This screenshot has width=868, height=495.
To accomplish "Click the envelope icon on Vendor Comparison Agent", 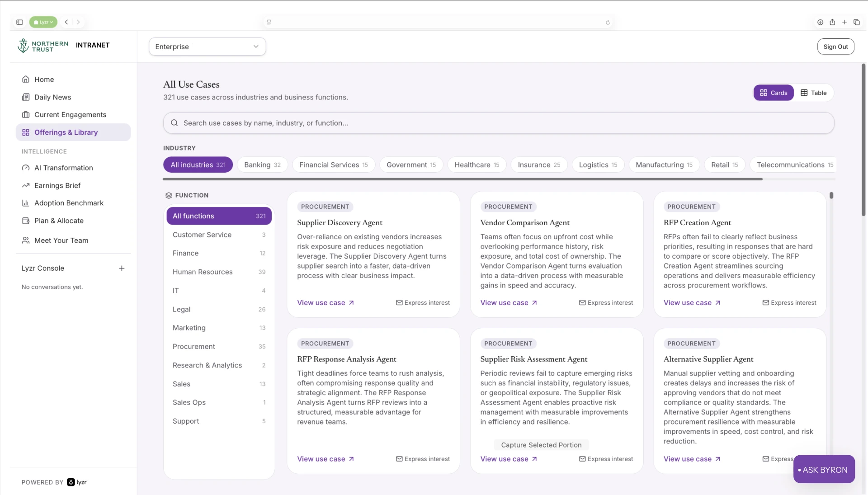I will click(582, 303).
